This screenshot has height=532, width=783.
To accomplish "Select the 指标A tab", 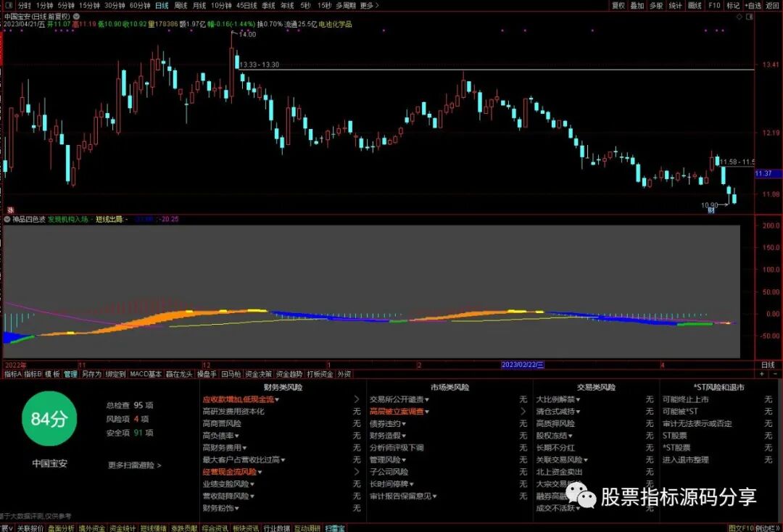I will coord(12,374).
